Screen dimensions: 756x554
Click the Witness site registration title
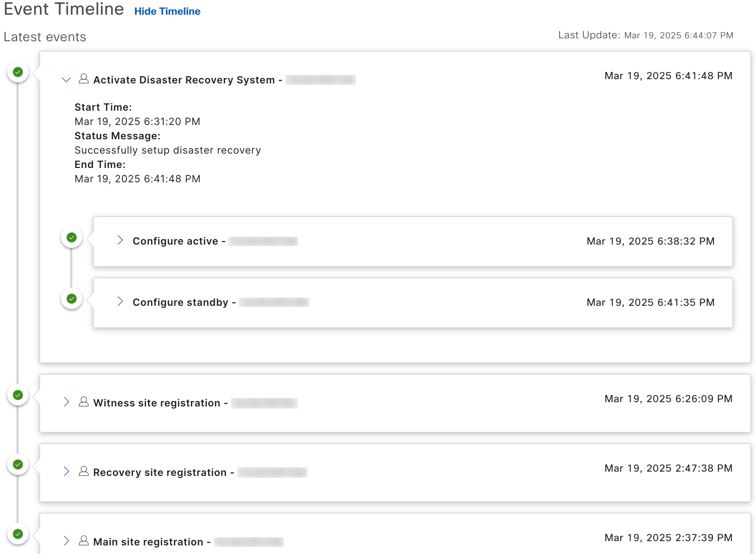pyautogui.click(x=157, y=403)
